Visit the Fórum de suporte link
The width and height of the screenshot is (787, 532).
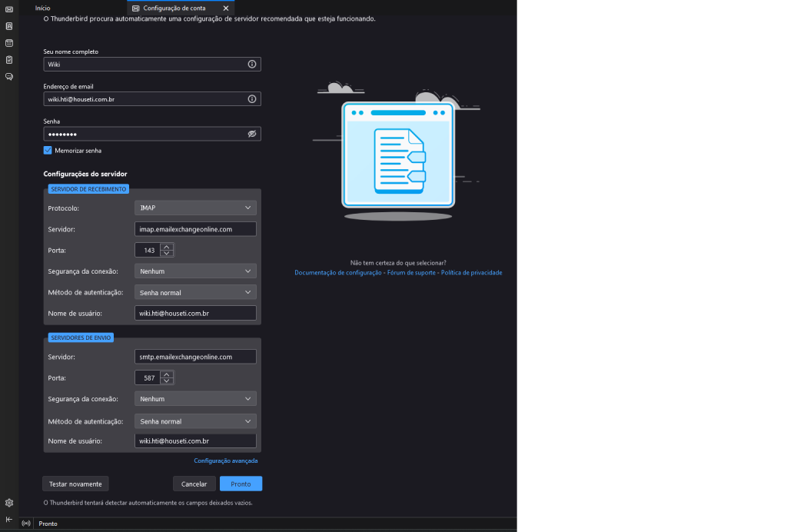411,272
